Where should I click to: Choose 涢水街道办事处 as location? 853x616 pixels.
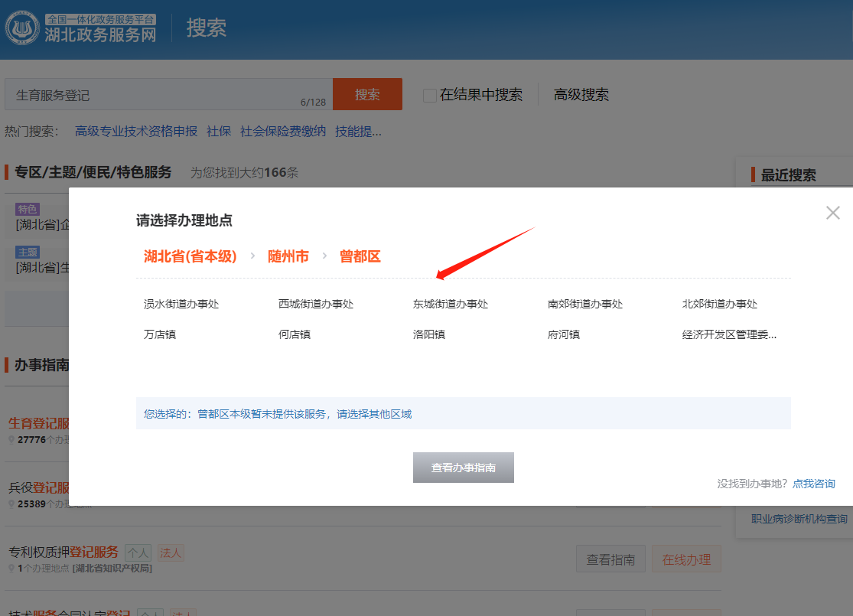pos(181,304)
